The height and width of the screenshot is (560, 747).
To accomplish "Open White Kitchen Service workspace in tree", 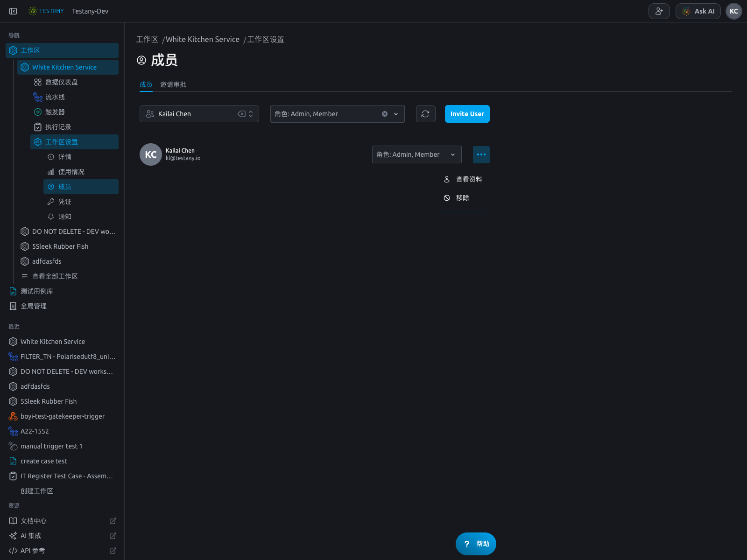I will click(68, 67).
